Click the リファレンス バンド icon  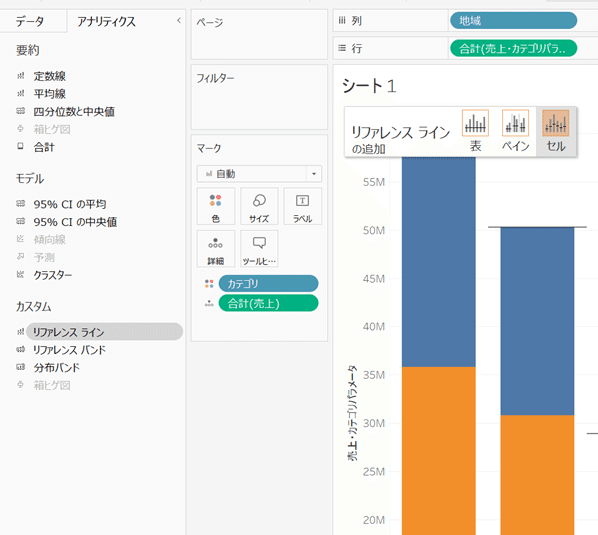21,349
